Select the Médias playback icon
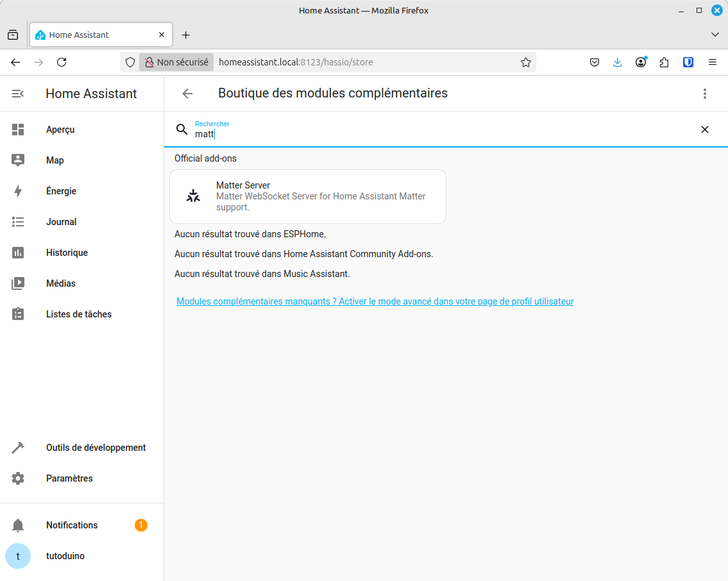 [18, 283]
